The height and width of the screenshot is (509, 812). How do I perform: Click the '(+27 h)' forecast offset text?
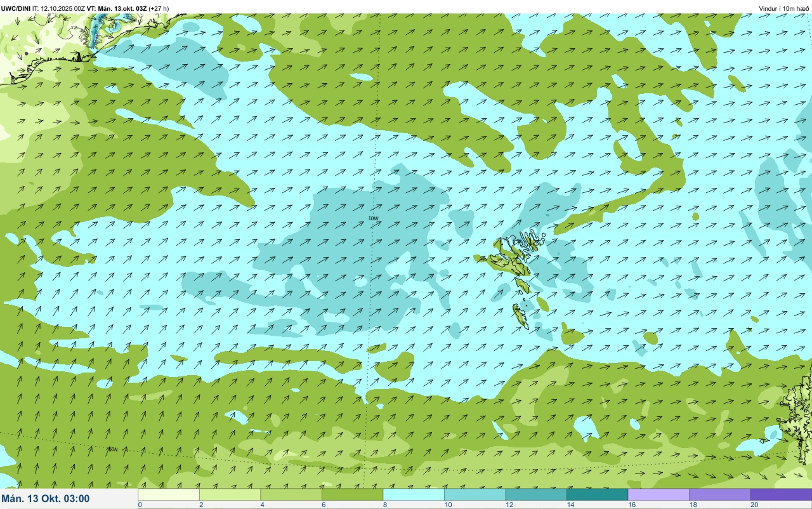(x=159, y=8)
